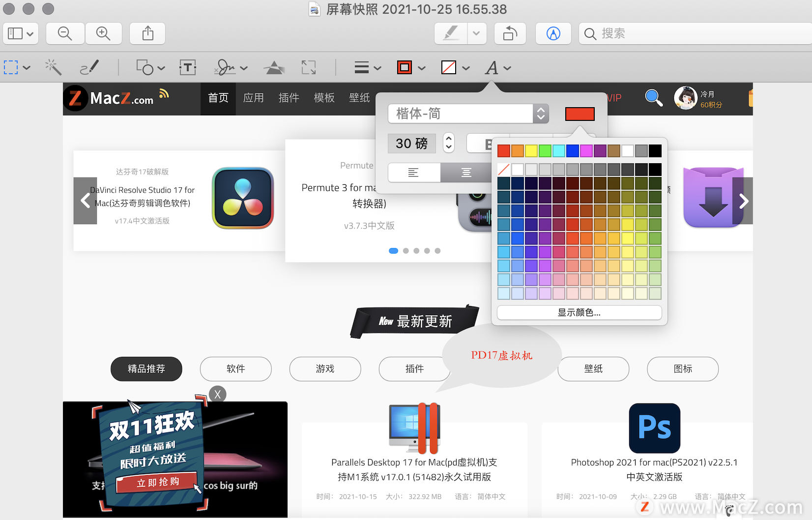
Task: Open the Adjust Size icon
Action: (309, 67)
